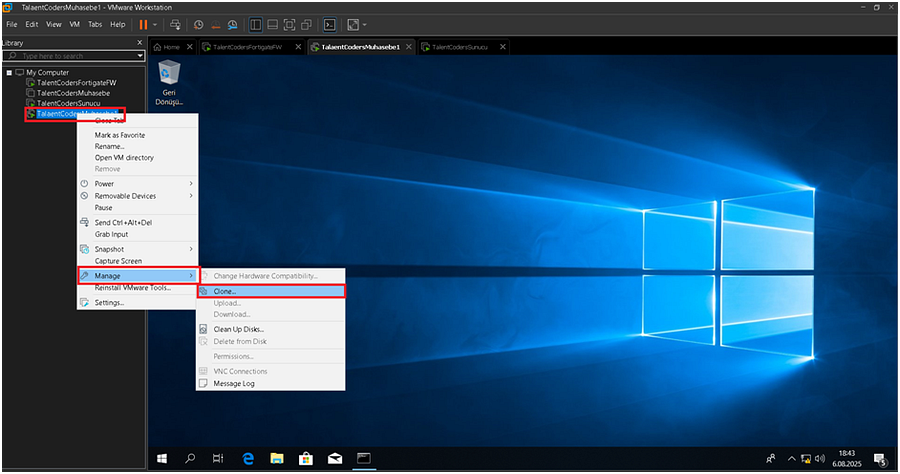The width and height of the screenshot is (900, 474).
Task: Click the Send Ctrl+Alt+Del toolbar icon
Action: [176, 25]
